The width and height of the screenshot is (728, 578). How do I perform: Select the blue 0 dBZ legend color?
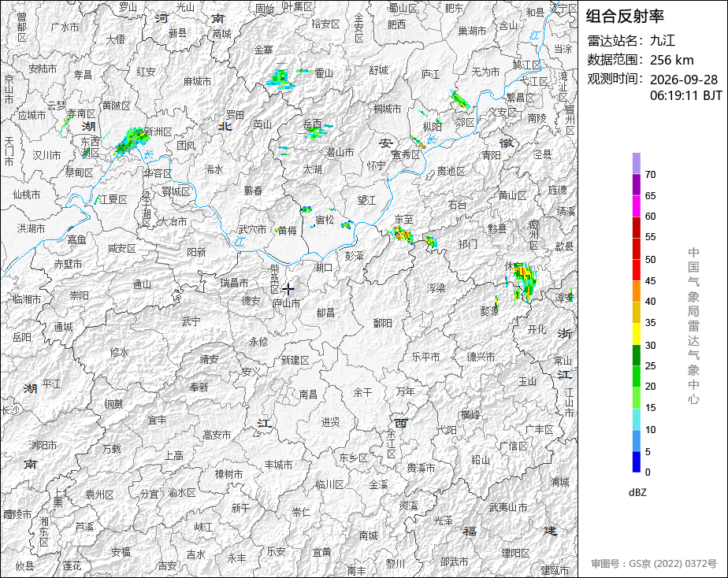click(636, 462)
